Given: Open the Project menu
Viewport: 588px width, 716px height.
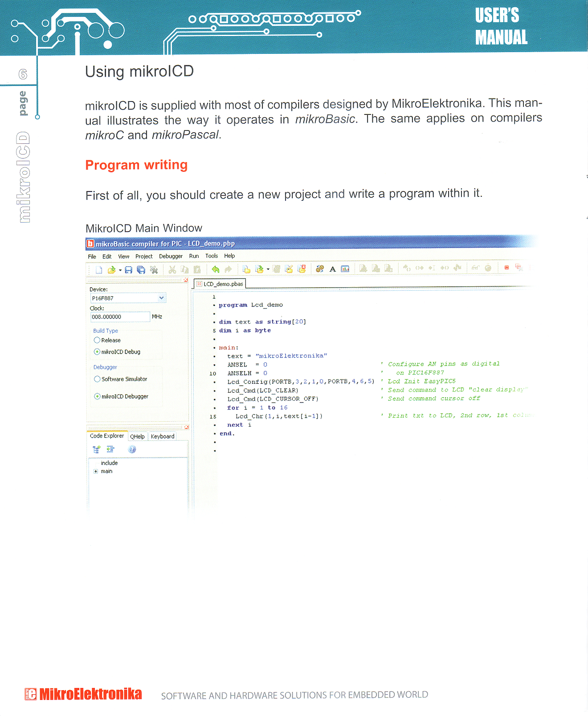Looking at the screenshot, I should [144, 256].
